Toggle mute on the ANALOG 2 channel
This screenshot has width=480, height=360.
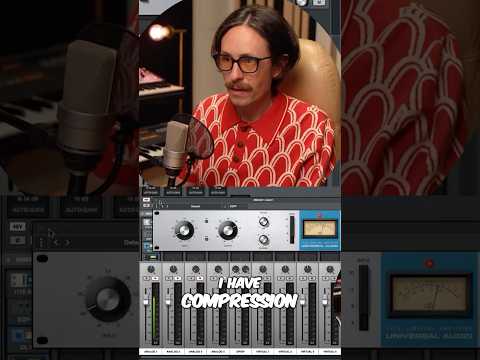[x=178, y=278]
